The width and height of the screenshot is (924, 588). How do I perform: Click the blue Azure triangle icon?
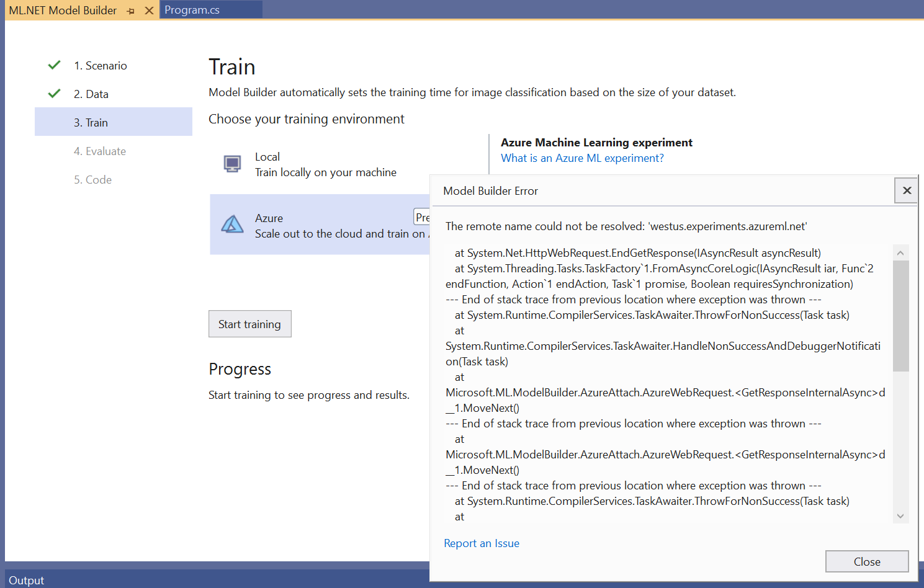(232, 225)
